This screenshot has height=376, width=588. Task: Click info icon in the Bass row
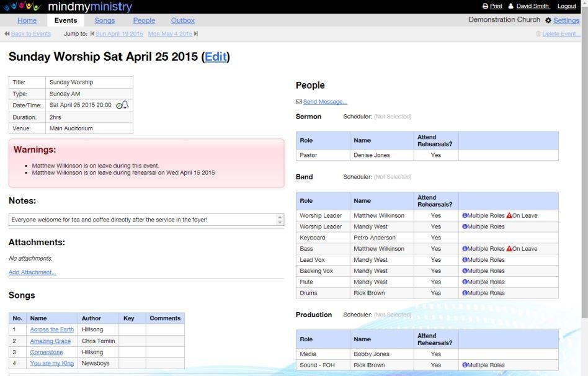click(x=464, y=248)
